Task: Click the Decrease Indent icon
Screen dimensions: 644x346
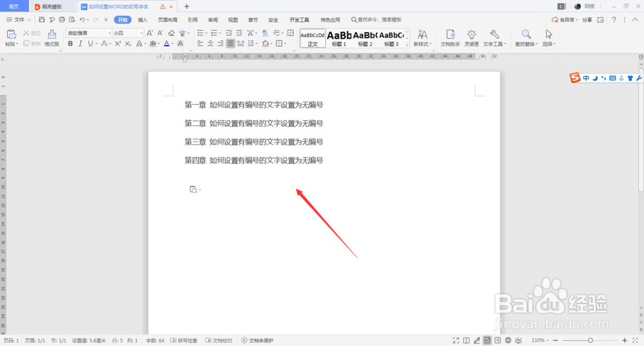Action: (229, 33)
